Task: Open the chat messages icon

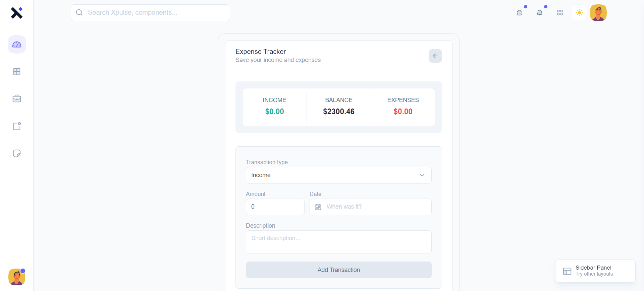Action: click(x=520, y=13)
